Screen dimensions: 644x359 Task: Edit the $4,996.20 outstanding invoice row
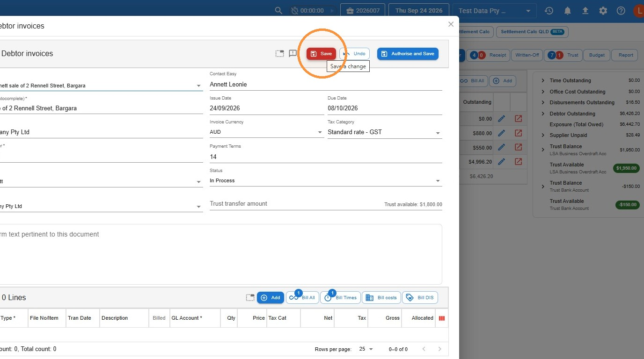pyautogui.click(x=501, y=162)
